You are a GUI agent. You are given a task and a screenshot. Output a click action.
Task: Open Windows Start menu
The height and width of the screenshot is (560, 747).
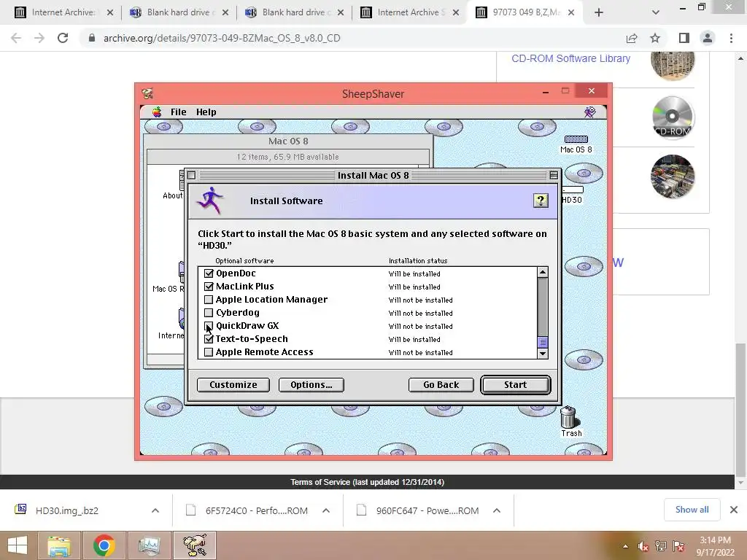(x=18, y=545)
